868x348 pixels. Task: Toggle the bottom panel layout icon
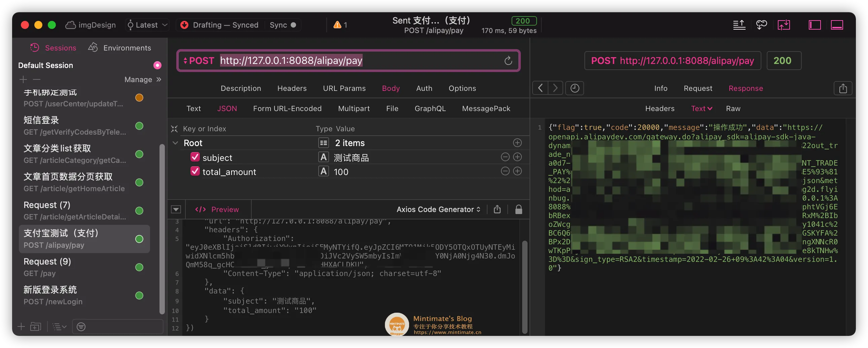(x=837, y=25)
